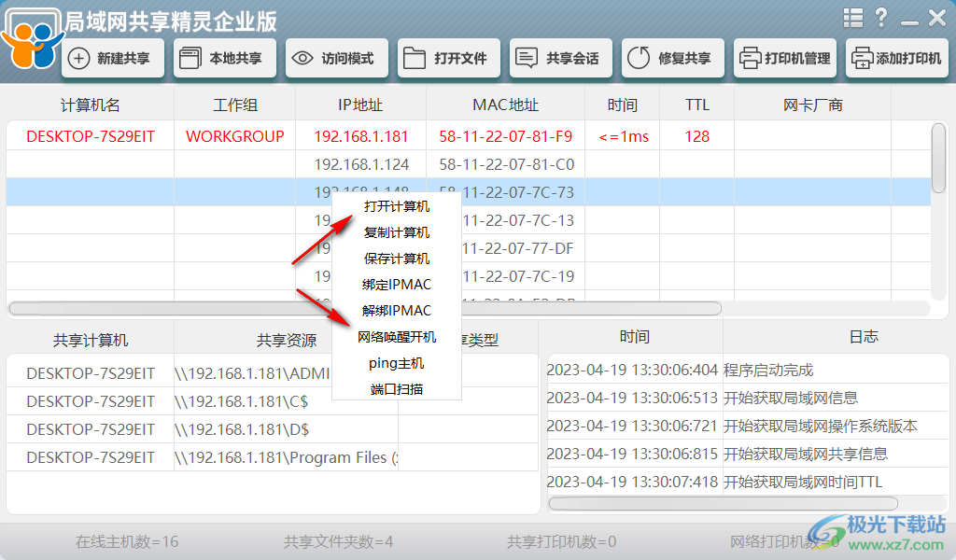The height and width of the screenshot is (560, 956).
Task: Click MAC ending 77-DF row
Action: [x=518, y=248]
